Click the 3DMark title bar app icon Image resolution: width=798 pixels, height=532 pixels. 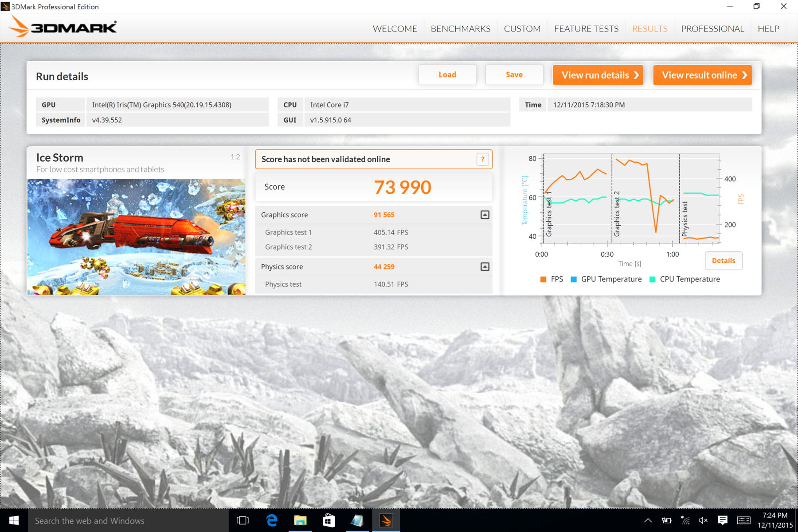5,7
